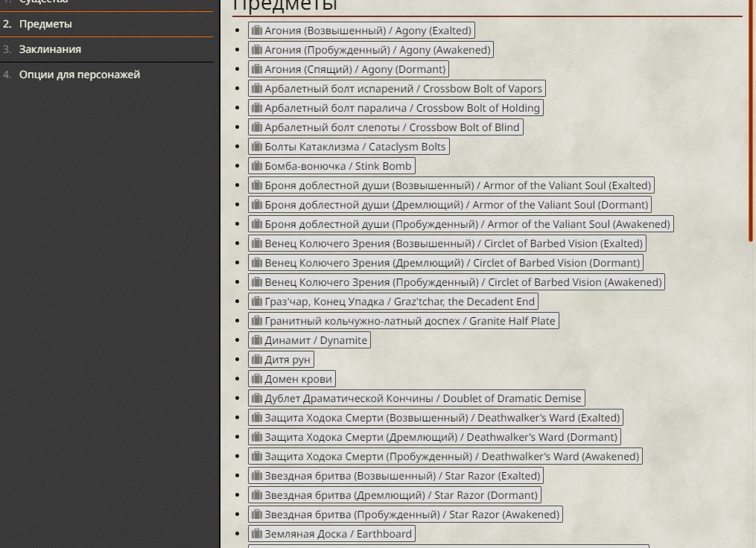Click the icon beside Домен крови
Viewport: 756px width, 548px height.
click(257, 378)
